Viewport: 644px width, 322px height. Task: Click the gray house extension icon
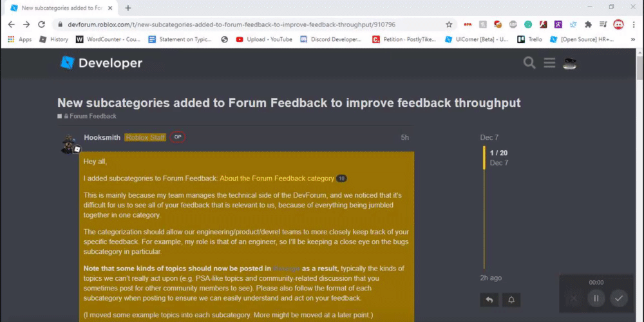coord(483,24)
